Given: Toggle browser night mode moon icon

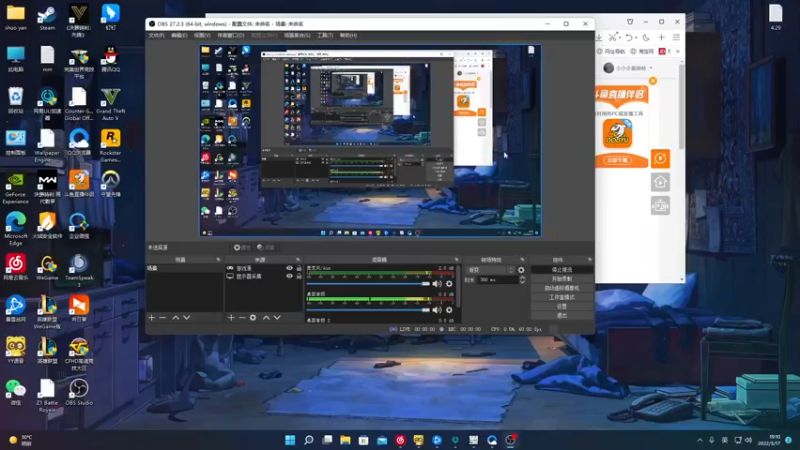Looking at the screenshot, I should pyautogui.click(x=646, y=37).
